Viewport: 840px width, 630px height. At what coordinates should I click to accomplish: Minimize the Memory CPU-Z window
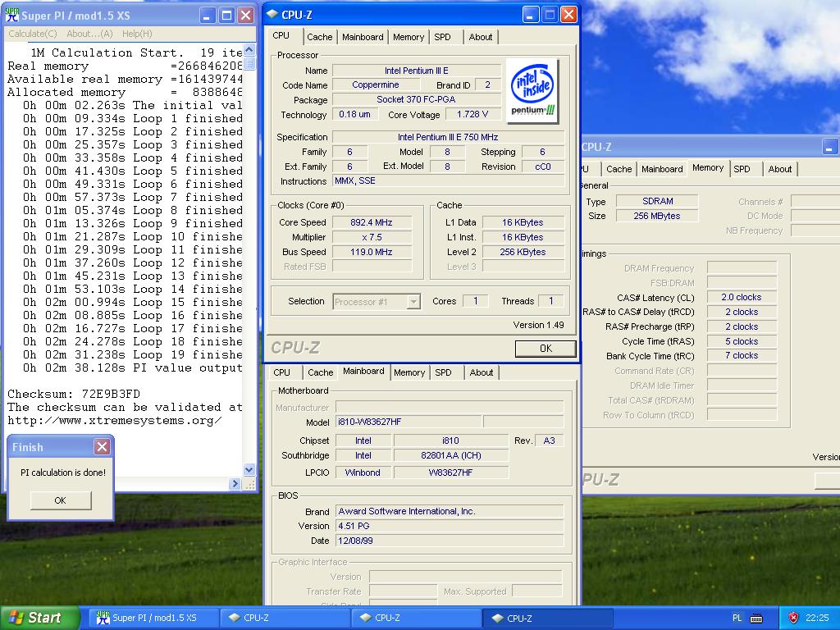[830, 146]
